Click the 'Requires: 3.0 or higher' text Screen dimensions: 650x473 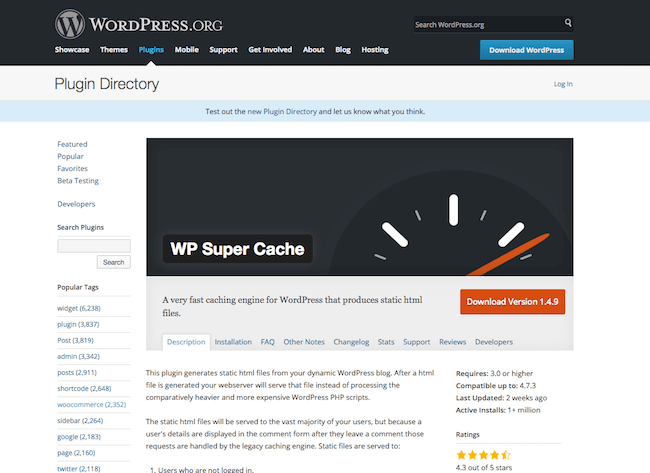click(495, 374)
